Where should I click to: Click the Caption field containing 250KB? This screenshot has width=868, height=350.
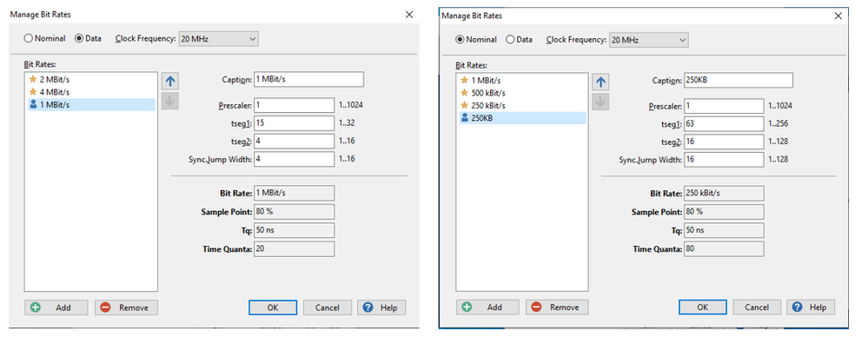(x=738, y=81)
